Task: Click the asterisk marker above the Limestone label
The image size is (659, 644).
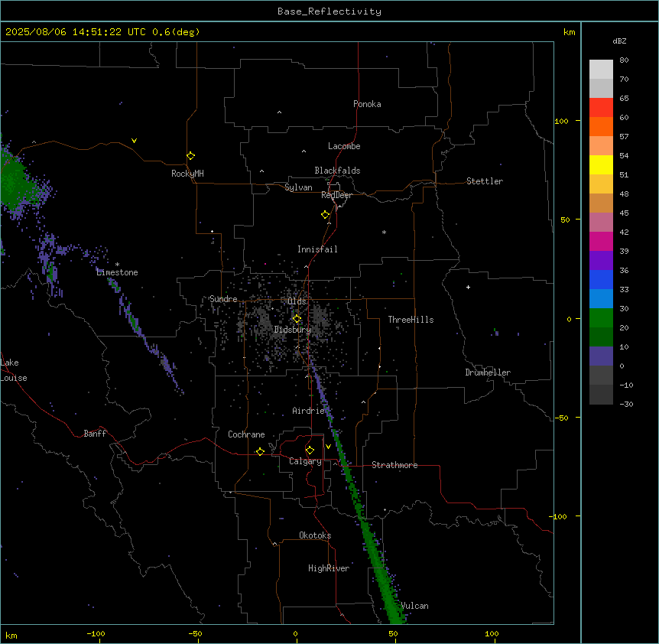Action: click(117, 265)
